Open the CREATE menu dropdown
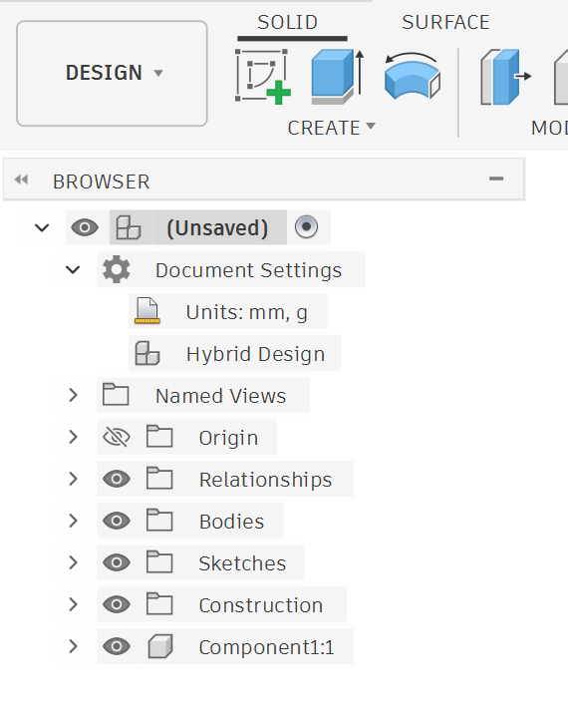The image size is (568, 728). coord(331,128)
